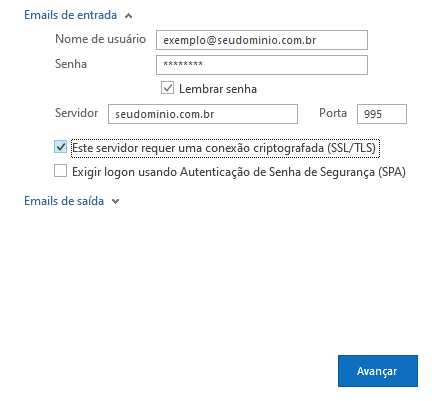Image resolution: width=447 pixels, height=401 pixels.
Task: Click the Avançar button
Action: 378,371
